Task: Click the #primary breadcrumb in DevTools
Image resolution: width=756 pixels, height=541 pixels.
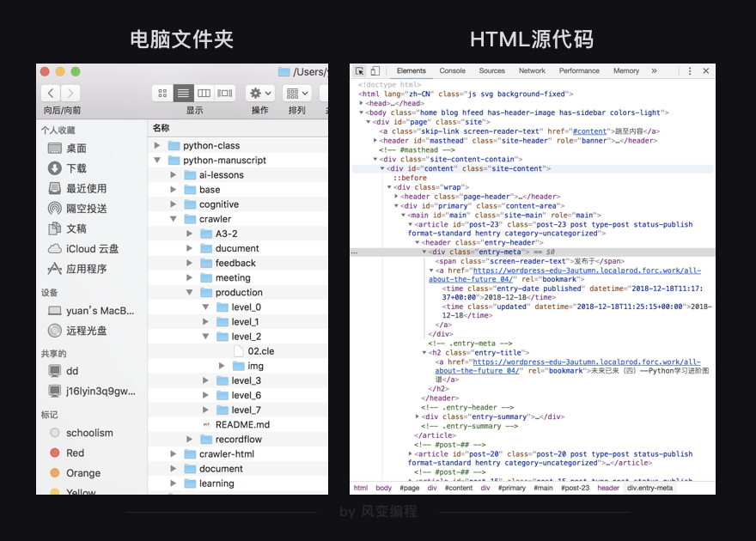Action: 511,488
